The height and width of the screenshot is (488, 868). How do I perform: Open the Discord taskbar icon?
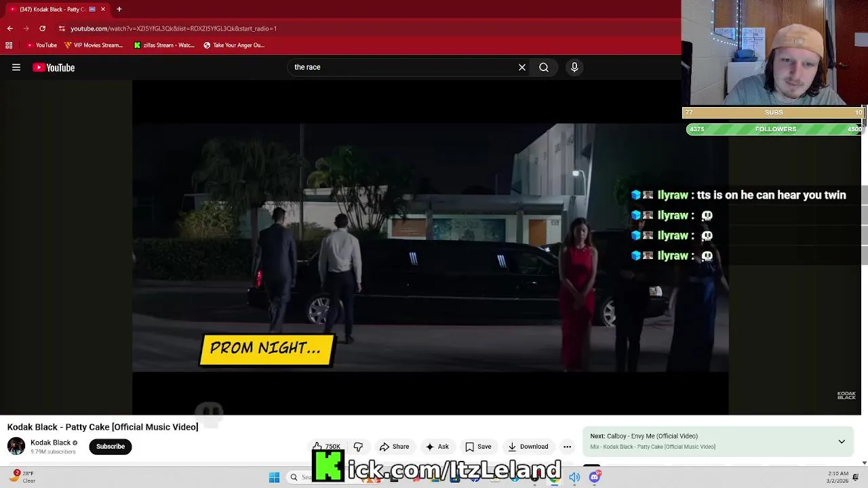click(x=595, y=477)
